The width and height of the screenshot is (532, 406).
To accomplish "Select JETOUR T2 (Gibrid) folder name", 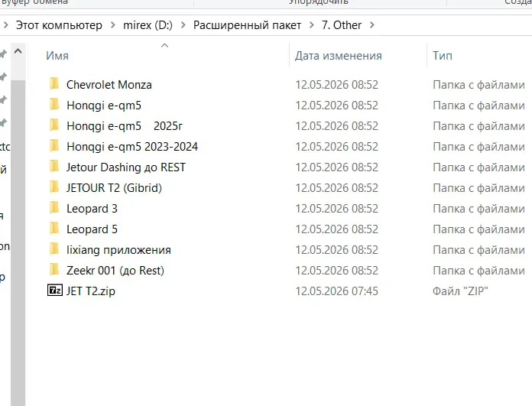I will (114, 188).
